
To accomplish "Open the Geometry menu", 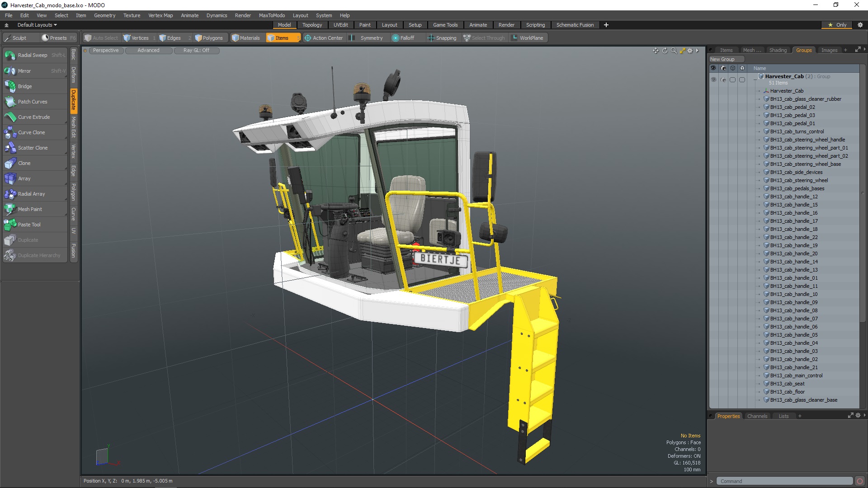I will [x=104, y=15].
